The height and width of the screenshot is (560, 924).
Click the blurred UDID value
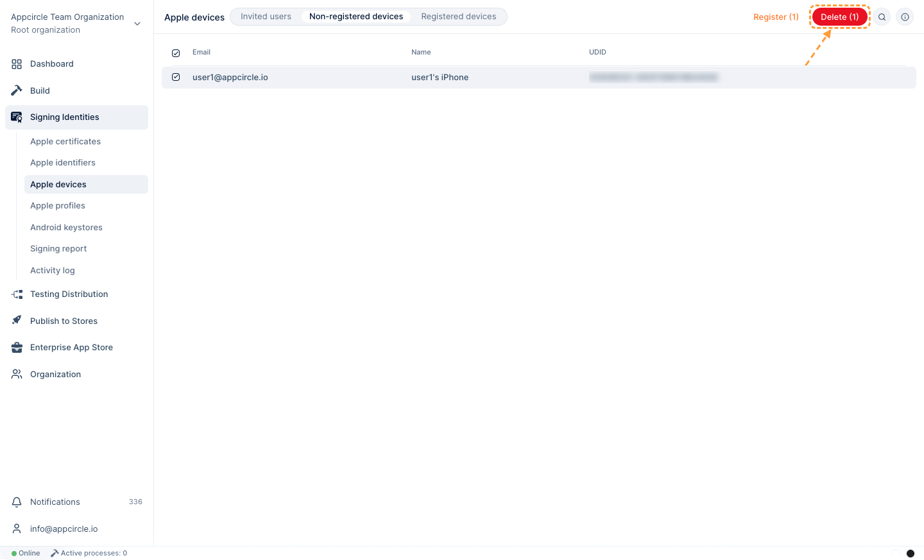654,78
